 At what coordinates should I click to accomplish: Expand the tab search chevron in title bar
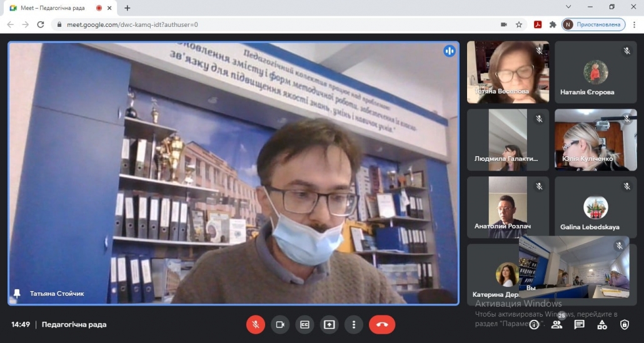click(568, 7)
